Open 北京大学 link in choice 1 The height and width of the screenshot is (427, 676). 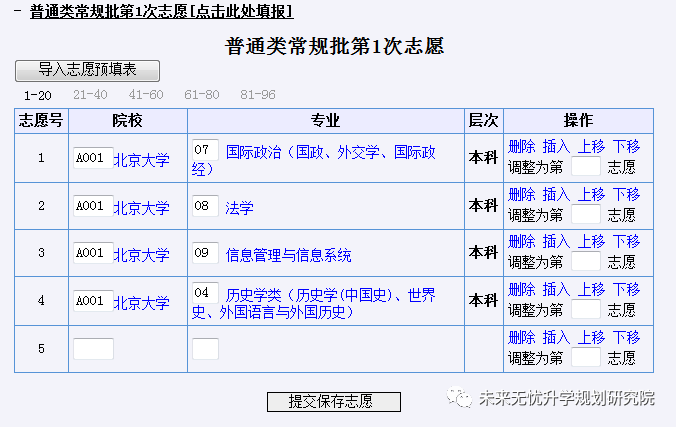tap(141, 160)
